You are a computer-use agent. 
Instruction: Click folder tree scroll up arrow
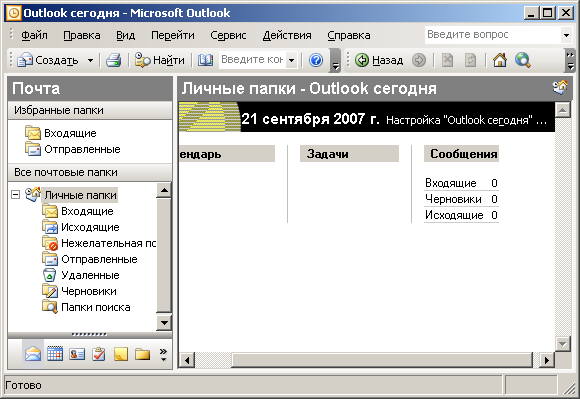(x=163, y=190)
